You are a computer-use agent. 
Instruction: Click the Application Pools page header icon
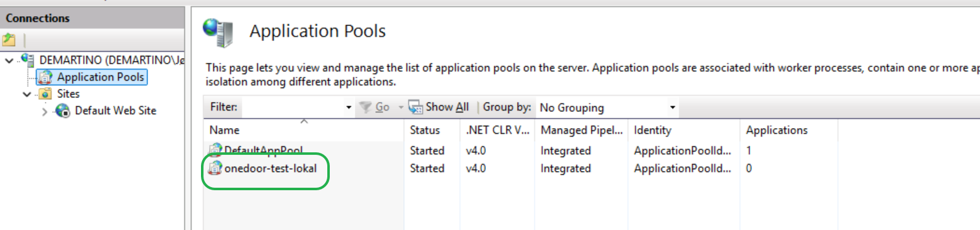point(218,32)
